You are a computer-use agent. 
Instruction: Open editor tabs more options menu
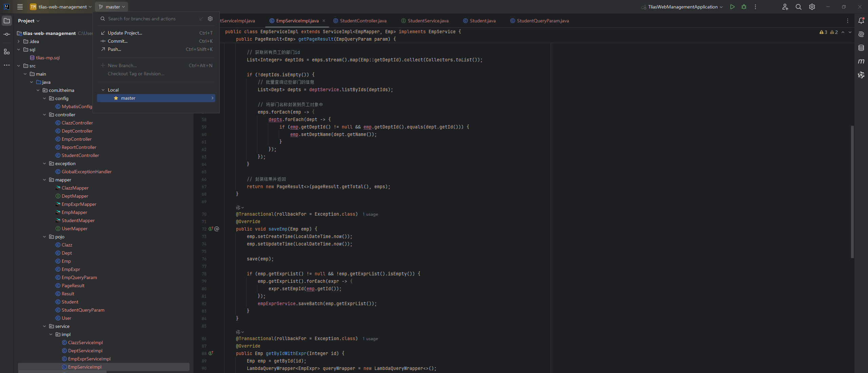click(x=848, y=21)
